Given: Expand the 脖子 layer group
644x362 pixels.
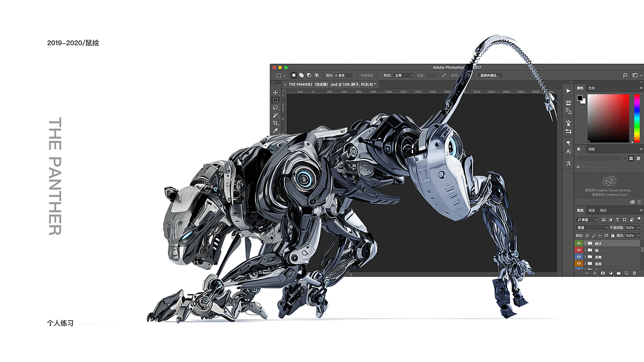Looking at the screenshot, I should pos(585,243).
